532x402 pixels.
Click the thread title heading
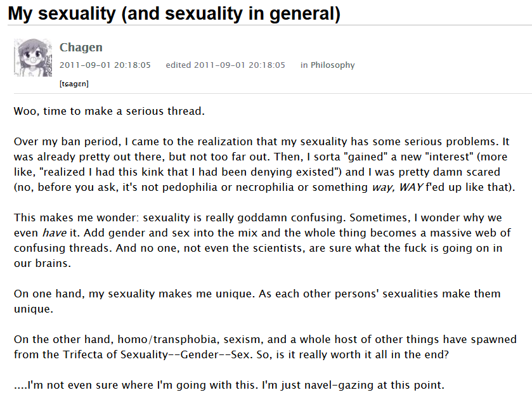coord(174,13)
